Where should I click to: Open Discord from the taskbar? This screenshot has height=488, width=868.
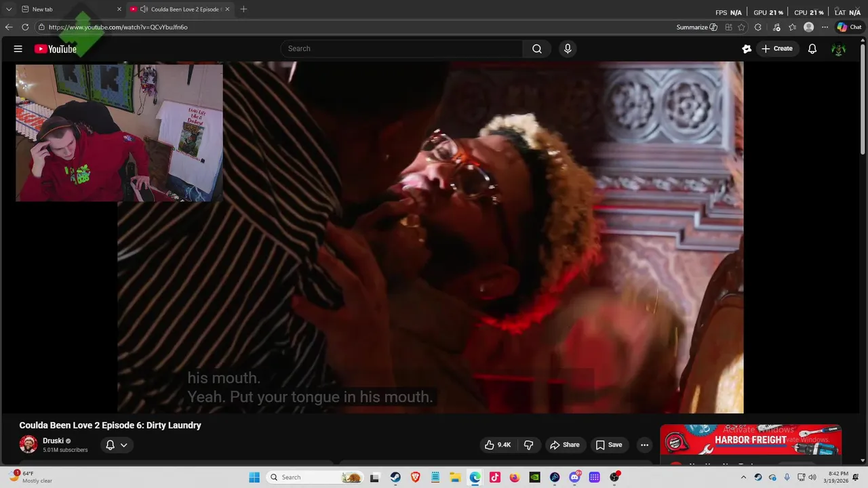(x=575, y=477)
